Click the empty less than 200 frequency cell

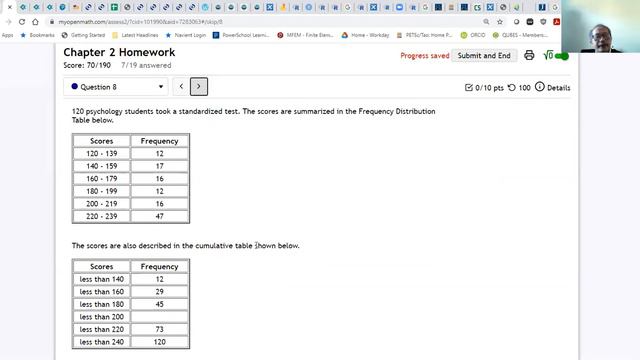(159, 317)
